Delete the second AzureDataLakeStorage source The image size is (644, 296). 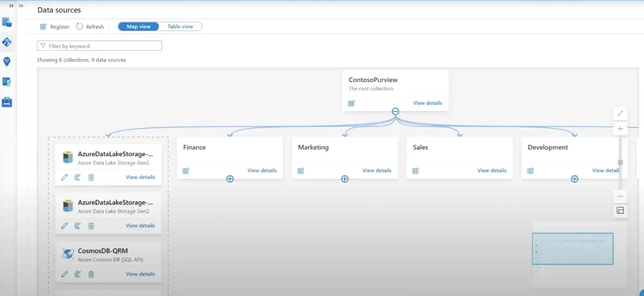tap(91, 226)
